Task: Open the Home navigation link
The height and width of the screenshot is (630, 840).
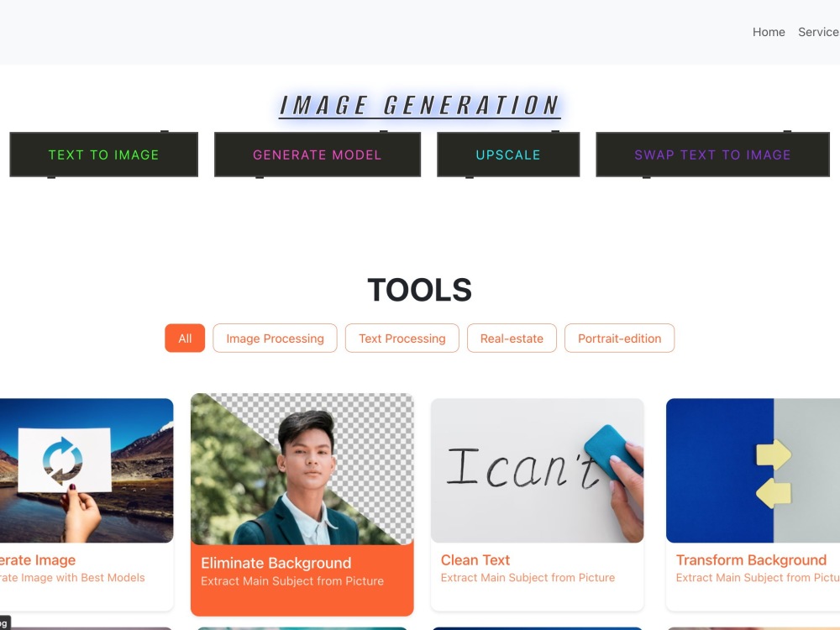Action: point(769,32)
